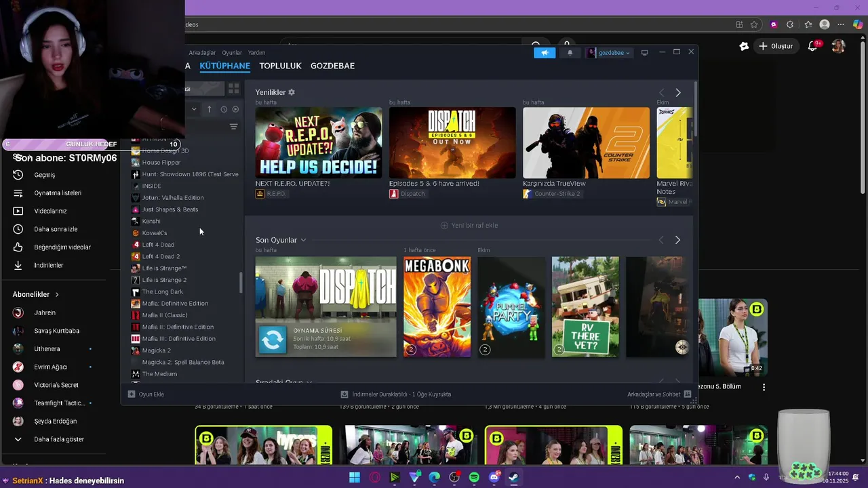Select Just Shapes & Beats in library list
The width and height of the screenshot is (868, 488).
(170, 209)
